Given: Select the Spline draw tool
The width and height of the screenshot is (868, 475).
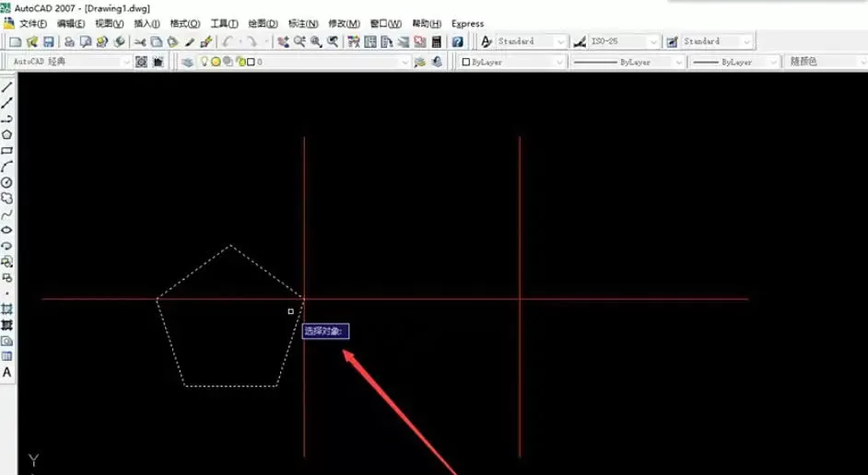Looking at the screenshot, I should click(x=6, y=214).
